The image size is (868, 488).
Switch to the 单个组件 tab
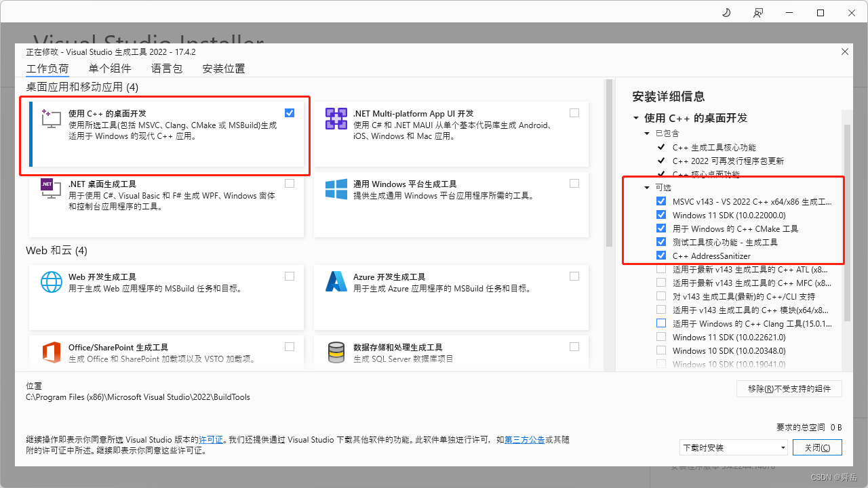point(110,68)
